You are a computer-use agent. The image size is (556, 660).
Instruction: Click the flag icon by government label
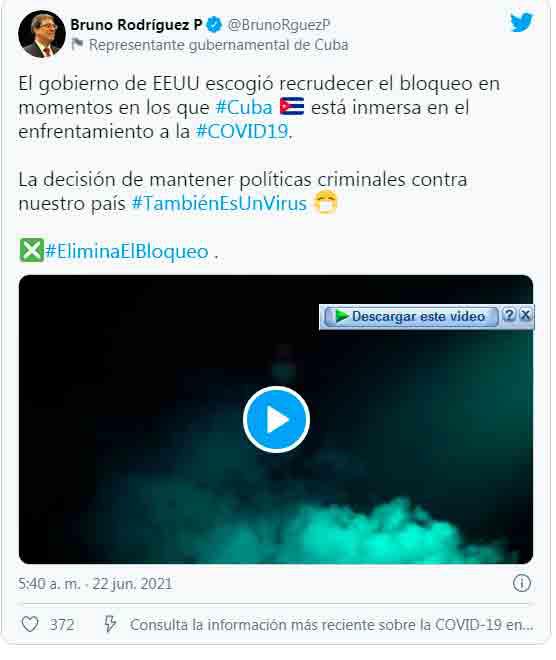tap(77, 44)
